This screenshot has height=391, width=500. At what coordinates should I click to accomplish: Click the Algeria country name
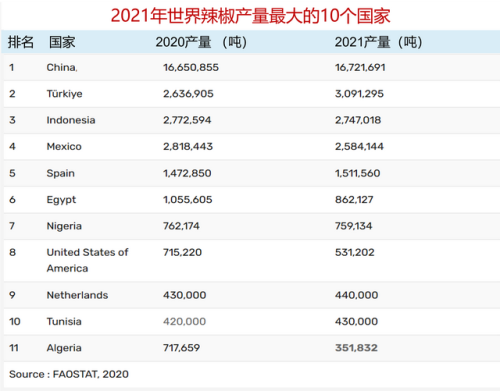click(64, 348)
